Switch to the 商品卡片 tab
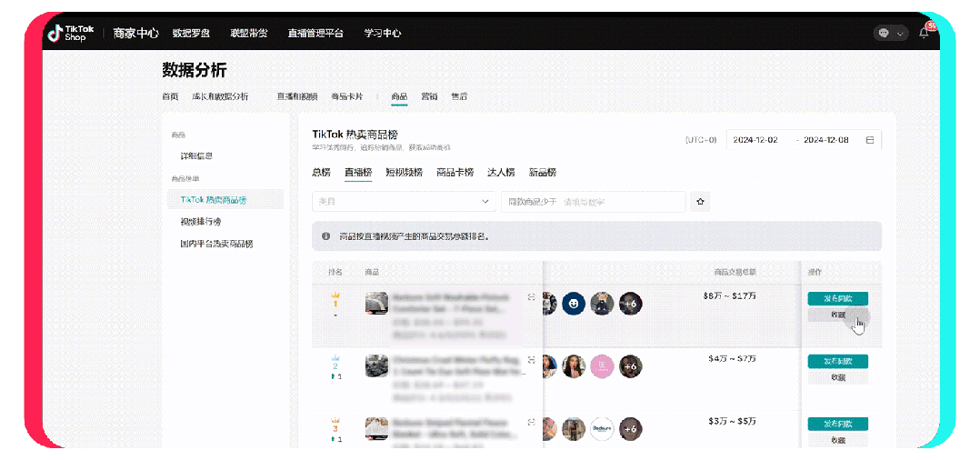The width and height of the screenshot is (980, 460). tap(347, 96)
